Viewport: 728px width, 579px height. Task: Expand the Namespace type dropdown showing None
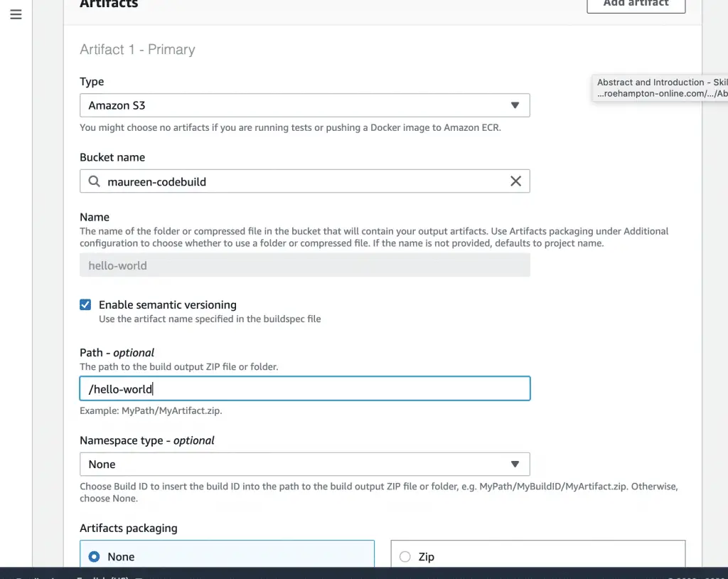pos(304,464)
